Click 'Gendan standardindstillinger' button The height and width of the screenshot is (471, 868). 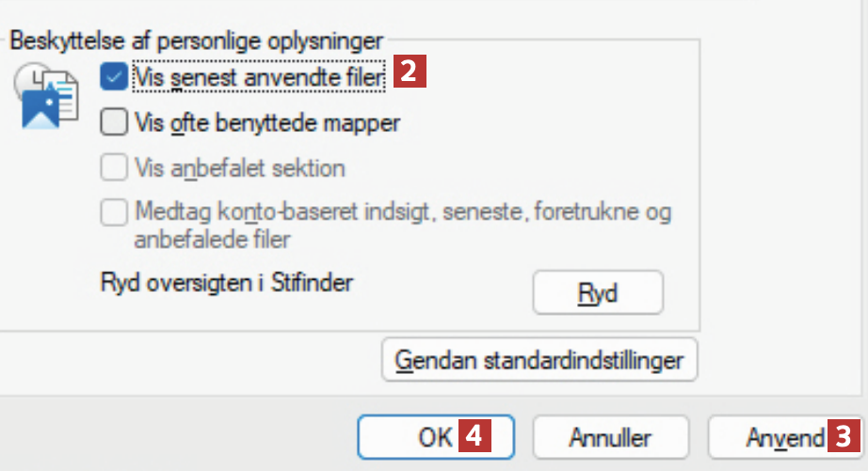539,360
